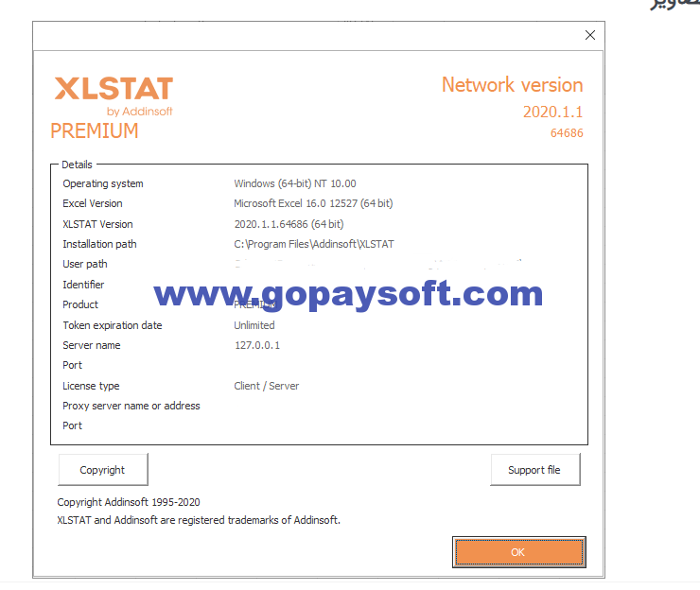Select '2020.1.1.64686 (64 bit)' value
The image size is (700, 590).
tap(289, 224)
